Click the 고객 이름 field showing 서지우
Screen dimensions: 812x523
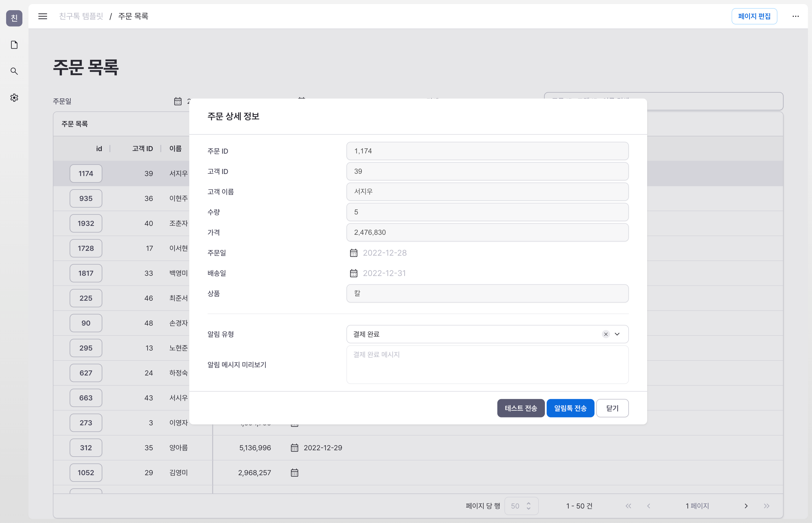click(x=487, y=192)
